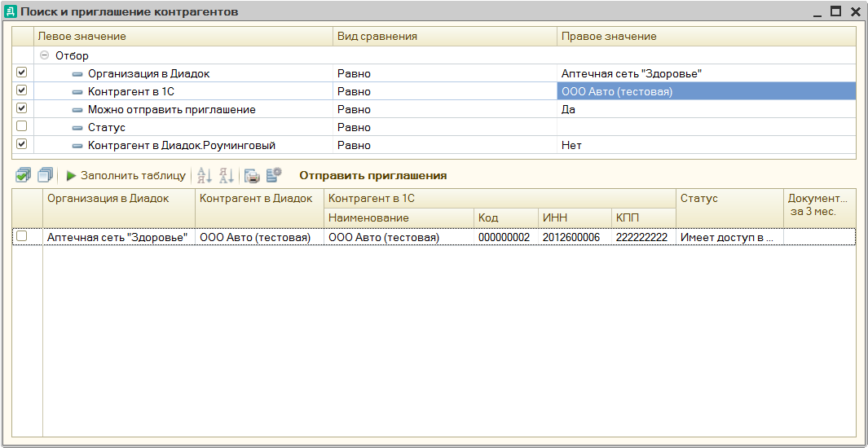This screenshot has height=448, width=868.
Task: Sort table ascending А-Я
Action: click(205, 176)
